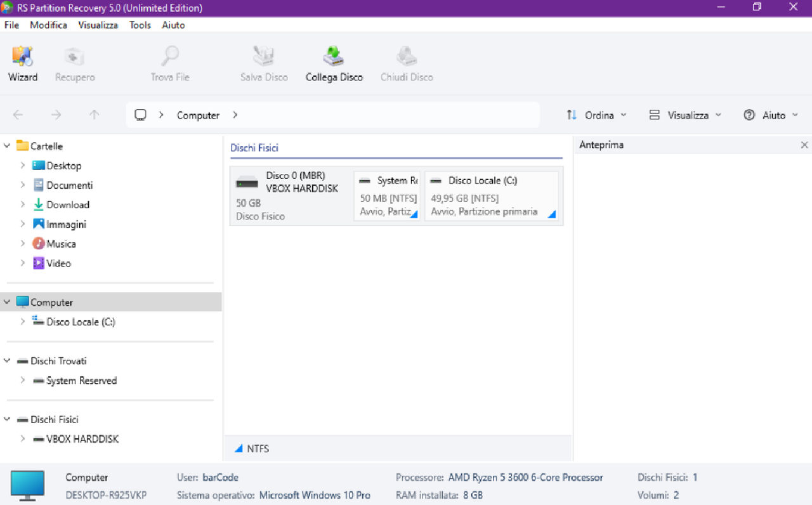812x505 pixels.
Task: Click the Documenti folder icon
Action: [39, 185]
